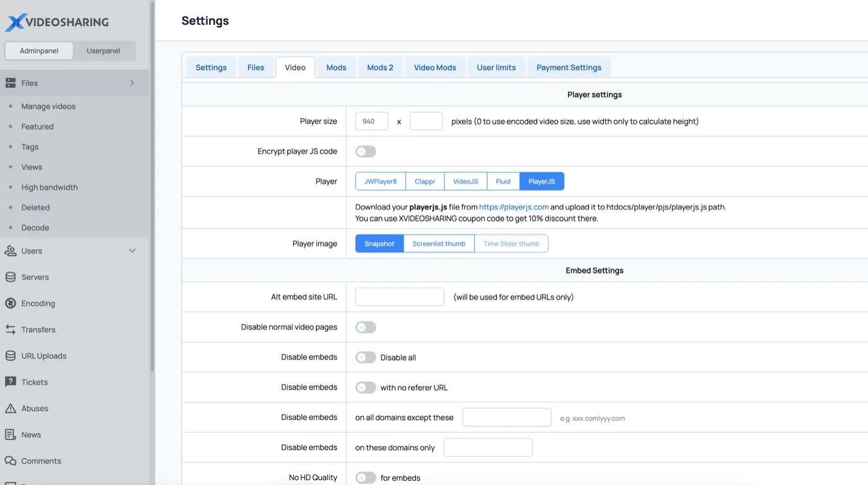Click the Alt embed site URL field
Image resolution: width=868 pixels, height=485 pixels.
click(x=400, y=297)
